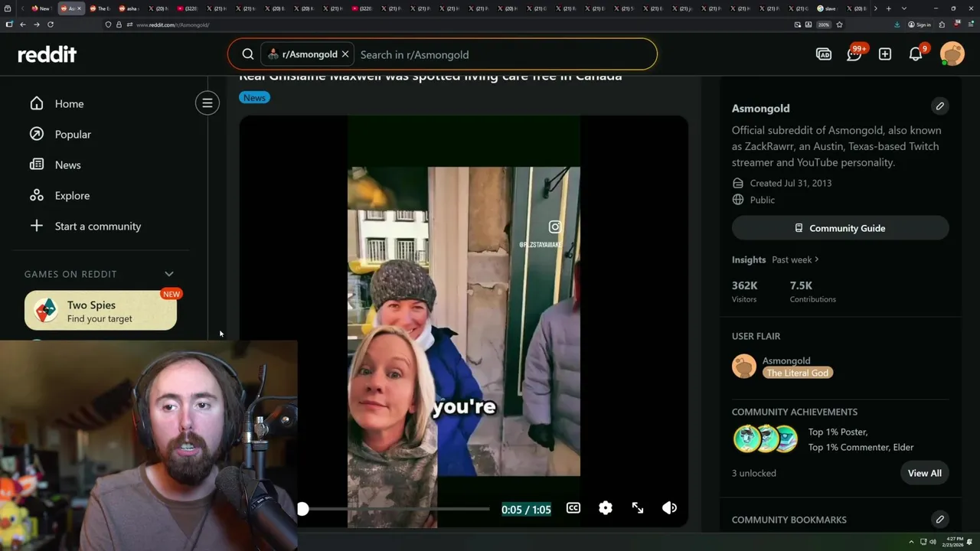Open the tab sidebar toggle icon

[8, 24]
